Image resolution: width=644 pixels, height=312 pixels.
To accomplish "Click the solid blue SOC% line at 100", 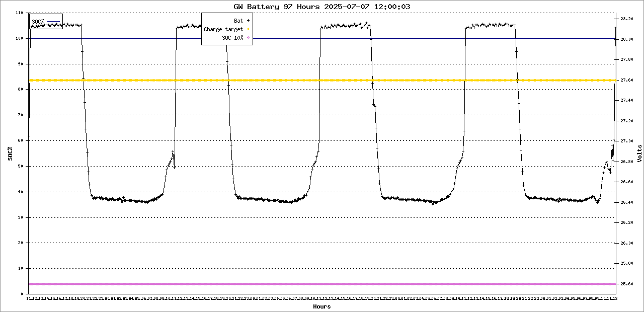I will [322, 38].
